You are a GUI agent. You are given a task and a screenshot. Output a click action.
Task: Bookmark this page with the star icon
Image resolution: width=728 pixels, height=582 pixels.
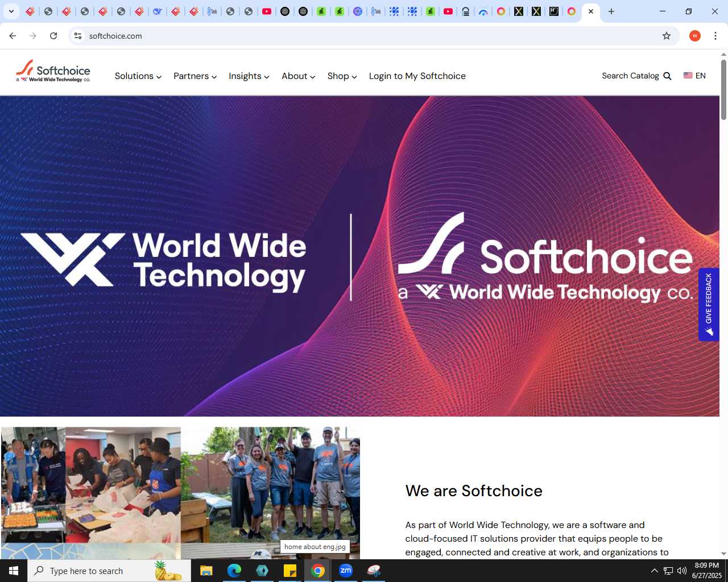pos(667,36)
